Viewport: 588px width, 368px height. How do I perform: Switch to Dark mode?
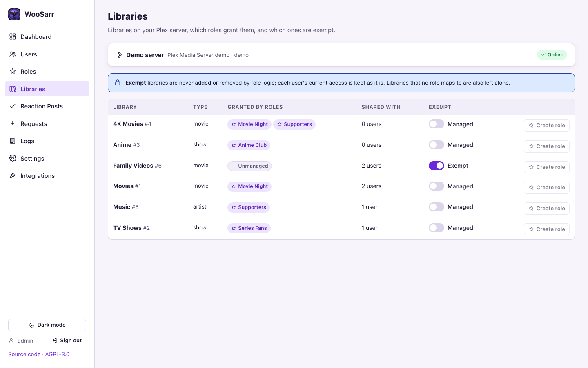coord(47,325)
